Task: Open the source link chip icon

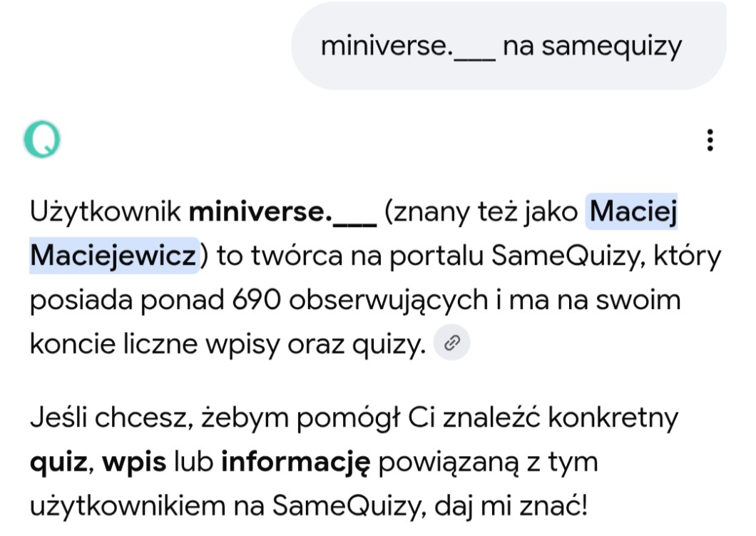Action: 451,343
